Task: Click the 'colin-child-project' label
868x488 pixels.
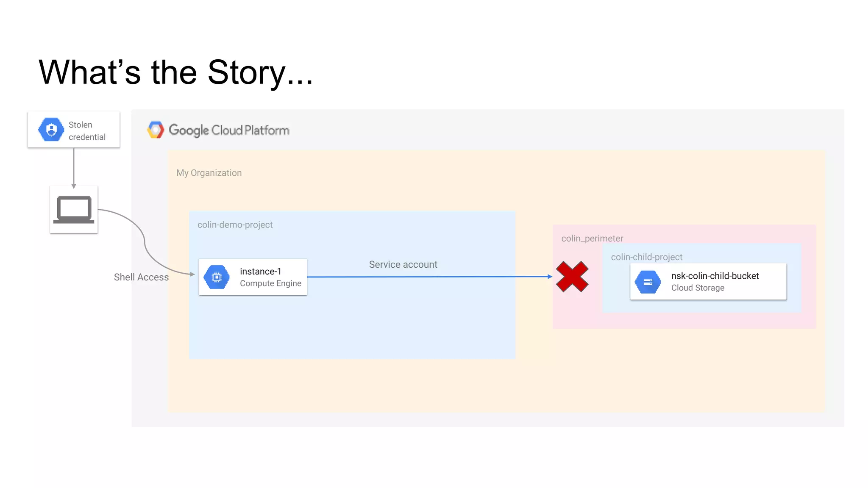Action: [646, 257]
